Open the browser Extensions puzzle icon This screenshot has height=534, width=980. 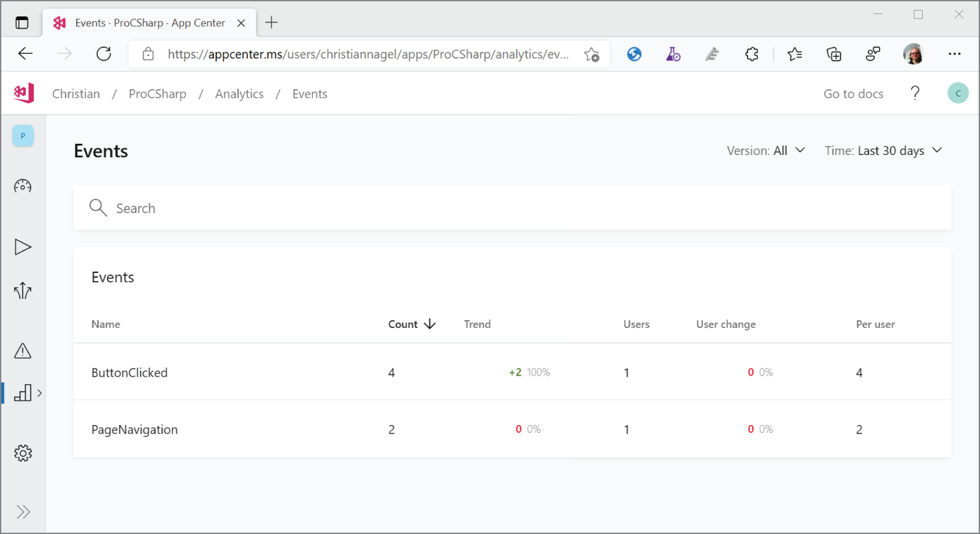coord(751,54)
